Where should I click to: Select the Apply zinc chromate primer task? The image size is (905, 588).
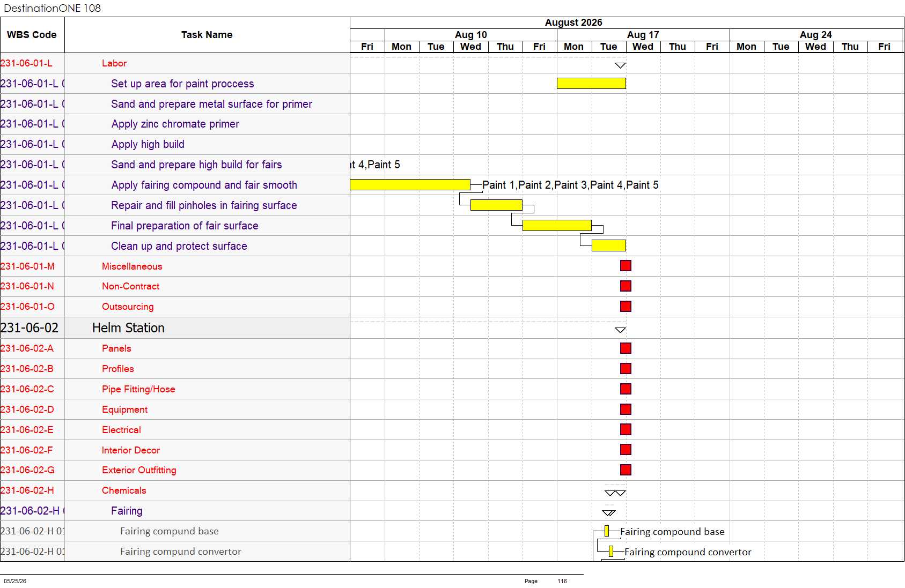[175, 124]
